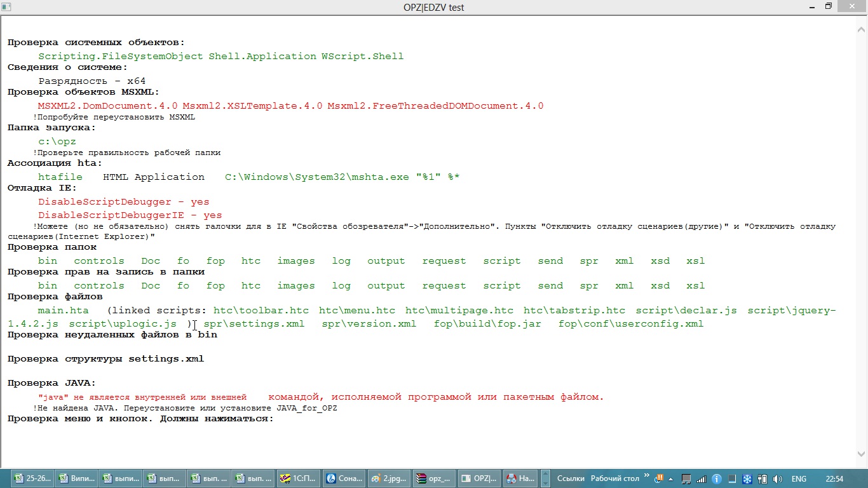Click script\declar.js linked script
Image resolution: width=868 pixels, height=488 pixels.
(x=686, y=310)
